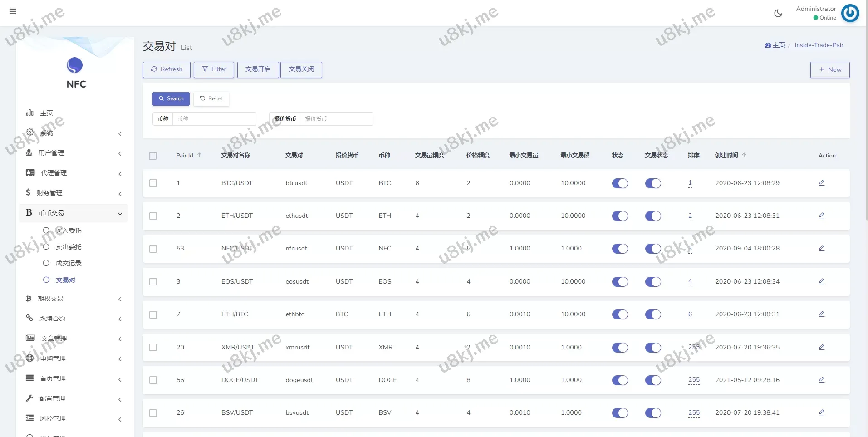Toggle 交易状态 switch for EOS/USDT row
This screenshot has height=437, width=868.
tap(653, 282)
